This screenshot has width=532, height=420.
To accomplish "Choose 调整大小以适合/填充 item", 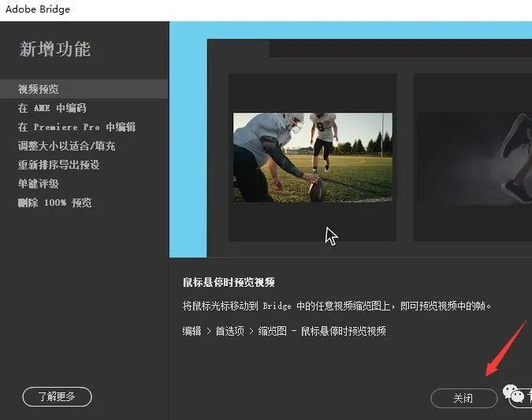I will pyautogui.click(x=66, y=146).
